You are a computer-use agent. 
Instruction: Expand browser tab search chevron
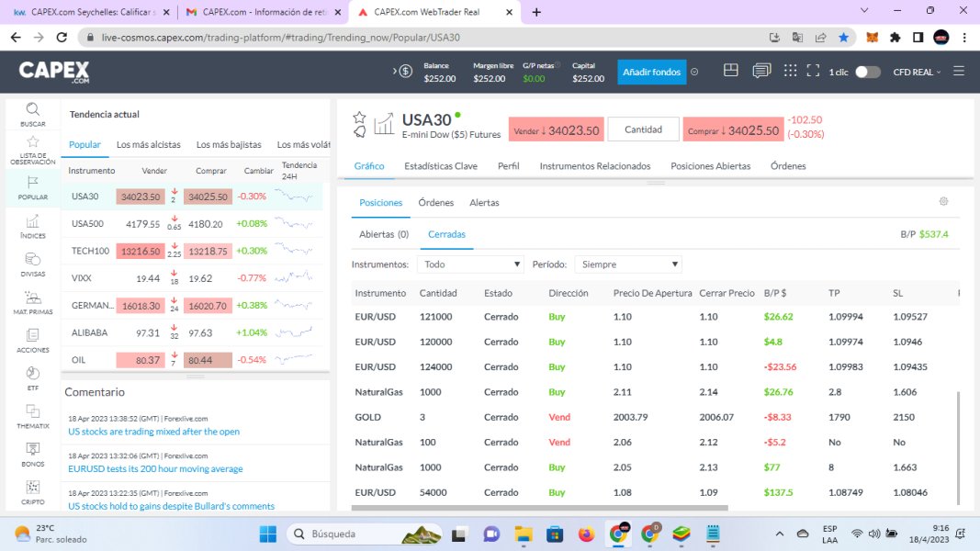point(864,11)
